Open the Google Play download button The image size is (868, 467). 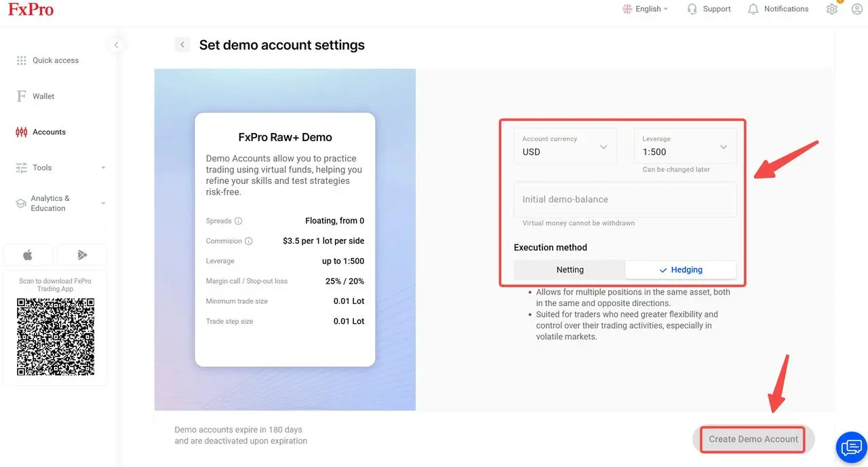(x=82, y=255)
